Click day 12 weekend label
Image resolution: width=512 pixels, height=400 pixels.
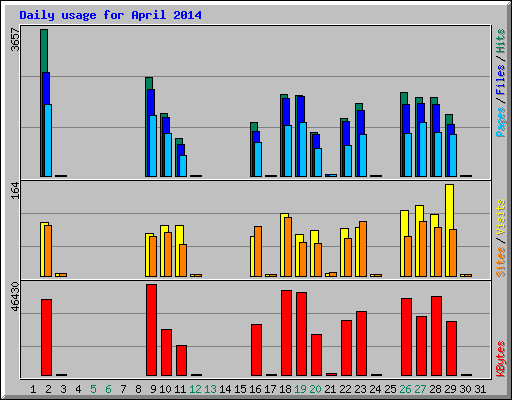(195, 389)
